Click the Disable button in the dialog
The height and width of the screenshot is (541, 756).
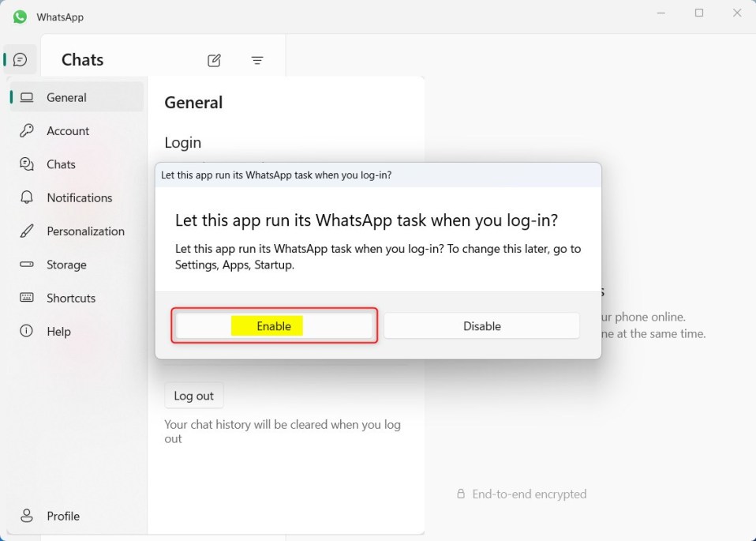click(481, 325)
